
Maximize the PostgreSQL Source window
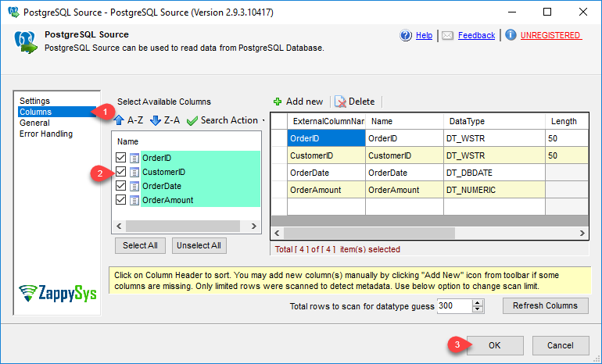point(547,12)
